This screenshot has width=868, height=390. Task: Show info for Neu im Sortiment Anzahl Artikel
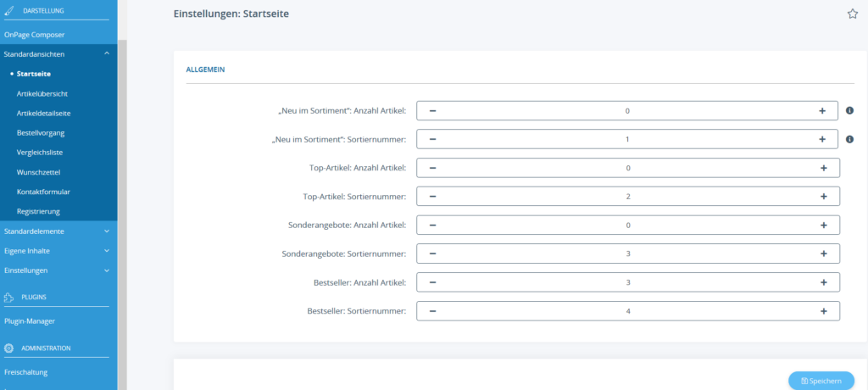tap(849, 111)
